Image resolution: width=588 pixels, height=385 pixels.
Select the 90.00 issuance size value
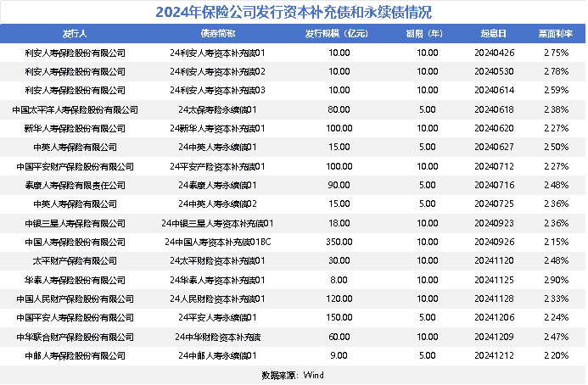click(339, 185)
